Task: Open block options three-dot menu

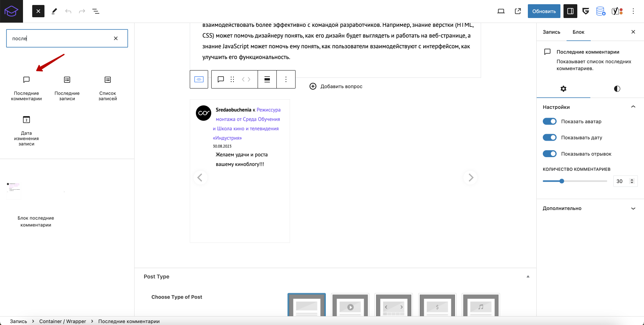Action: click(x=286, y=79)
